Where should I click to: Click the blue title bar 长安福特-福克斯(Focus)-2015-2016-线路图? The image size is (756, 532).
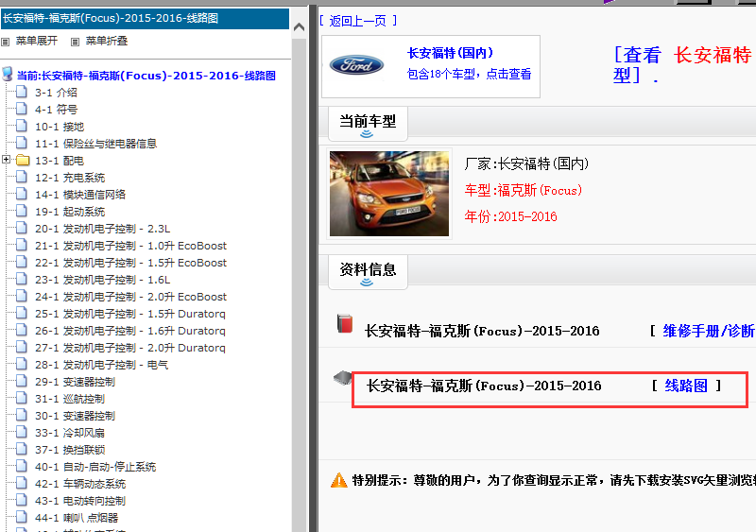(x=145, y=18)
